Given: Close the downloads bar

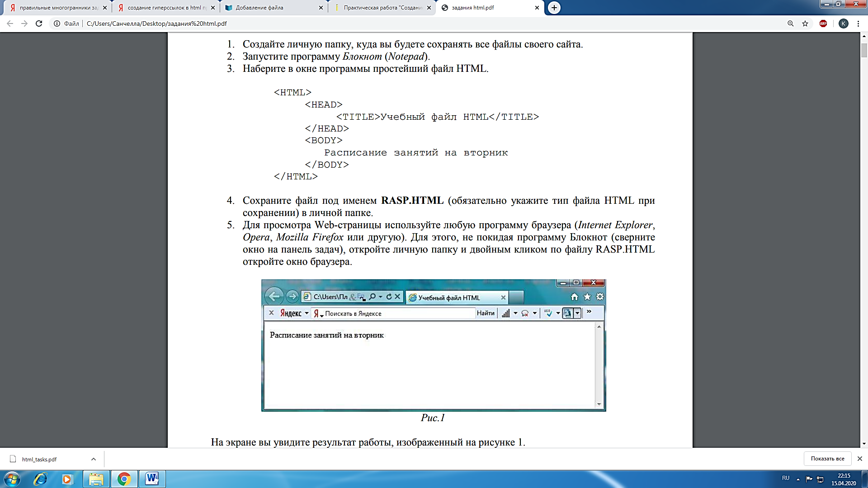Looking at the screenshot, I should tap(860, 459).
